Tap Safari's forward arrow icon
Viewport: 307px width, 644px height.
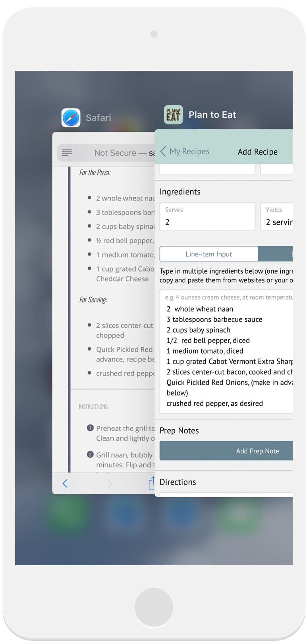110,483
